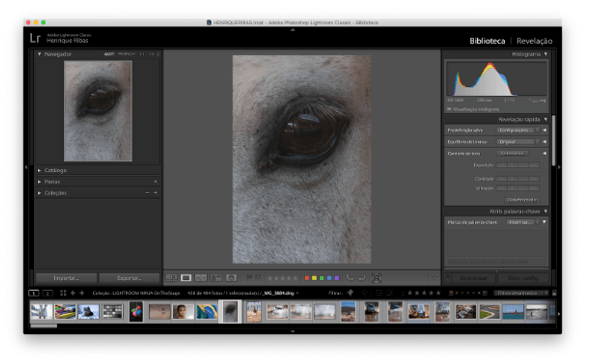Open toolbar content options arrow
Screen dimensions: 604x364
(434, 277)
